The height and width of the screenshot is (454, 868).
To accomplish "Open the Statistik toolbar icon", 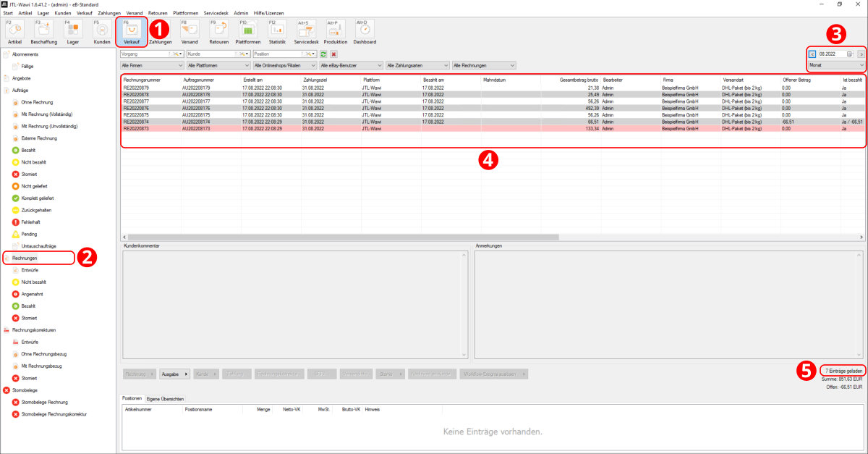I will 277,33.
